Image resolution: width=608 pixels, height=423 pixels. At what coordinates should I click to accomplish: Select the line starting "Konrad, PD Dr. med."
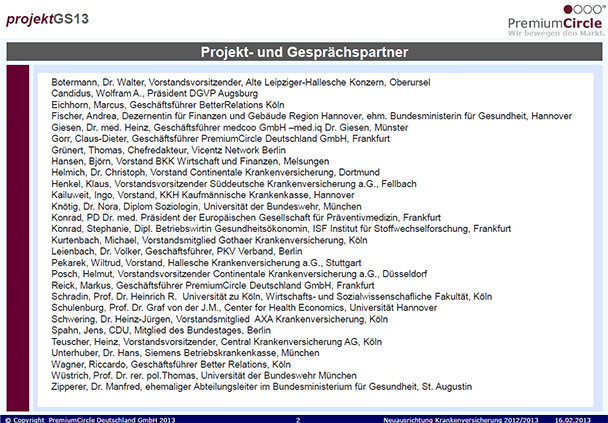pos(246,218)
